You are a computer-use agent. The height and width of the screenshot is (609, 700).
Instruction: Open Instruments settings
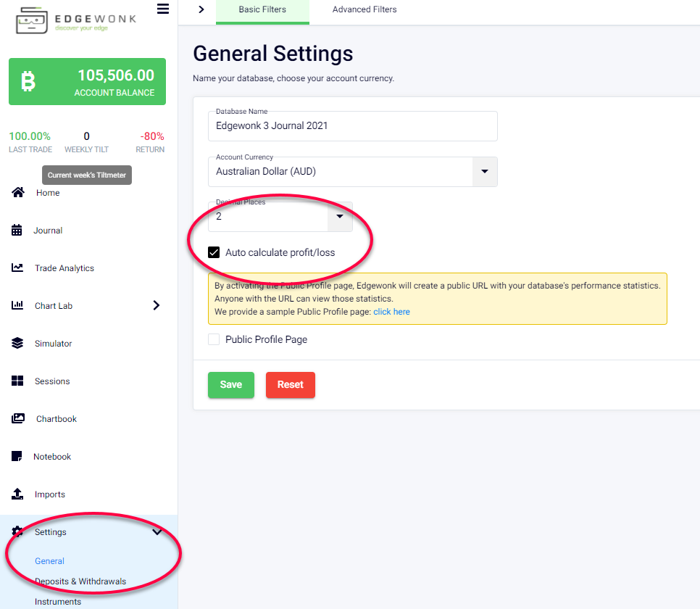pyautogui.click(x=58, y=602)
